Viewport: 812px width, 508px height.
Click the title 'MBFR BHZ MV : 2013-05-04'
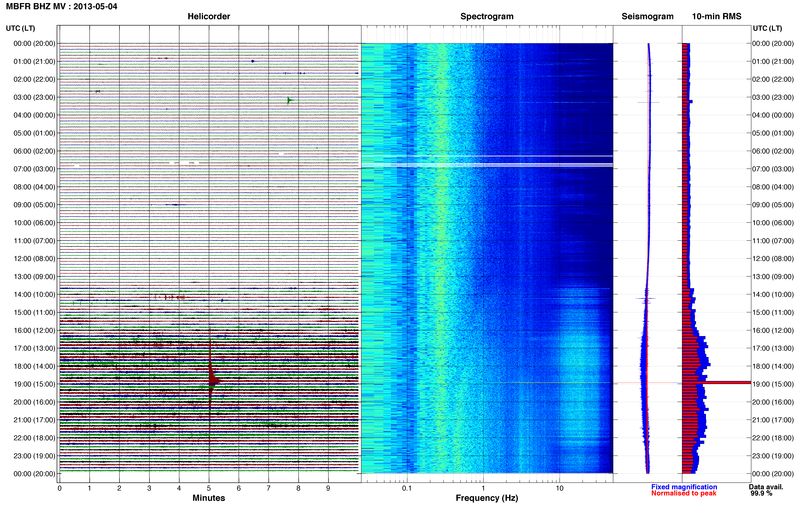pos(61,6)
